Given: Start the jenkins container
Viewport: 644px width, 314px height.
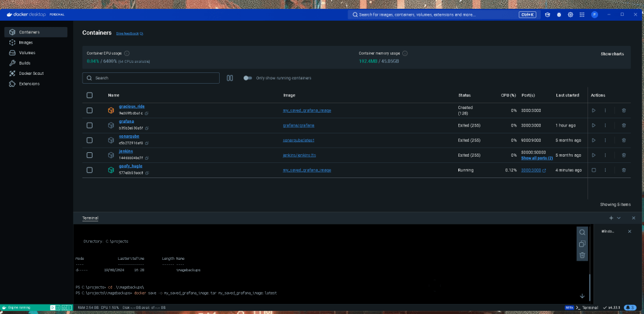Looking at the screenshot, I should pyautogui.click(x=594, y=155).
